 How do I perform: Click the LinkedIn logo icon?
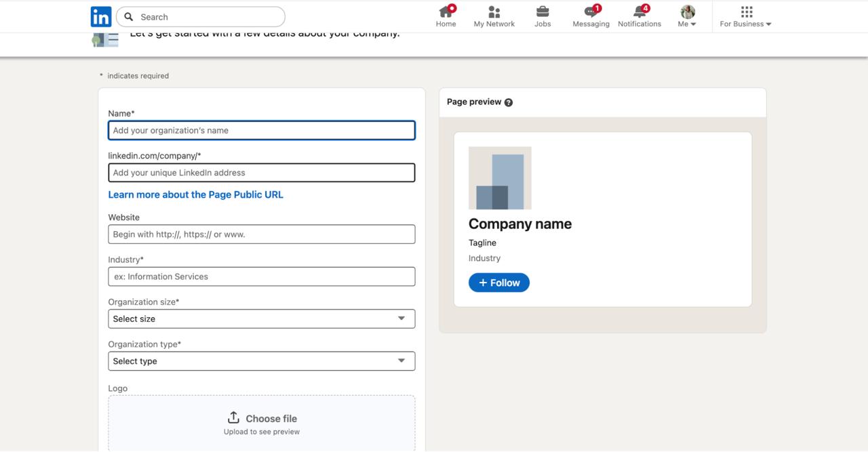(x=101, y=17)
